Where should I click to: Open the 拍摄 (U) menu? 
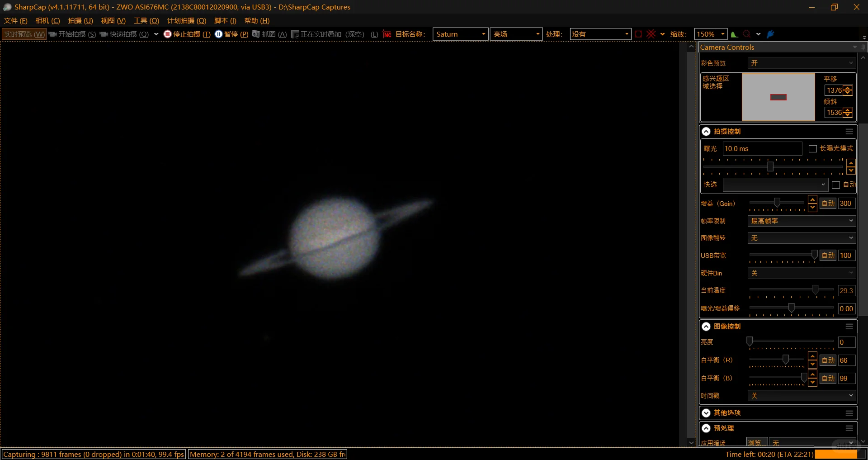pos(80,21)
